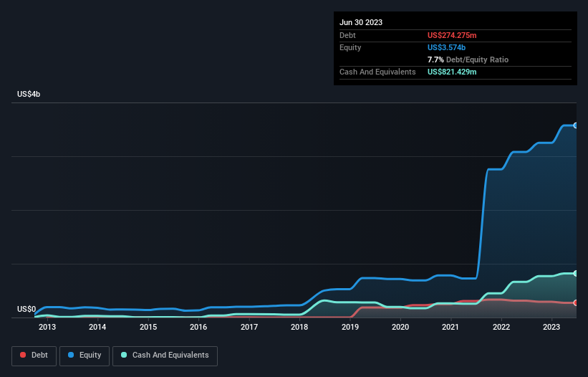Toggle Cash And Equivalents legend button
This screenshot has height=377, width=588.
[165, 355]
